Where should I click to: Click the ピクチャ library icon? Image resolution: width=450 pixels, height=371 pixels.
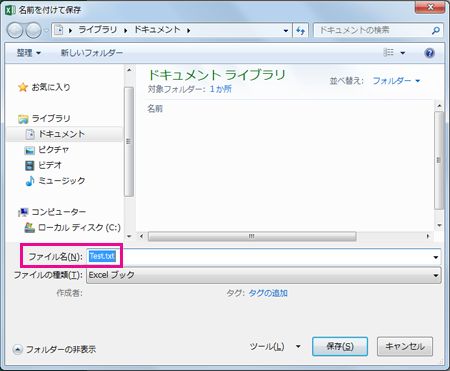(x=29, y=150)
